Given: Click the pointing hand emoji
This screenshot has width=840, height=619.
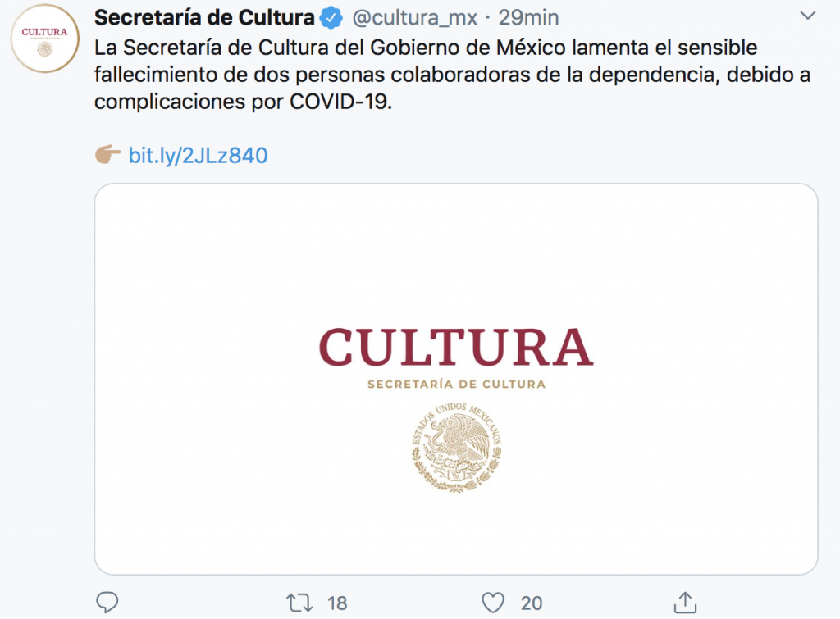Looking at the screenshot, I should pyautogui.click(x=107, y=155).
